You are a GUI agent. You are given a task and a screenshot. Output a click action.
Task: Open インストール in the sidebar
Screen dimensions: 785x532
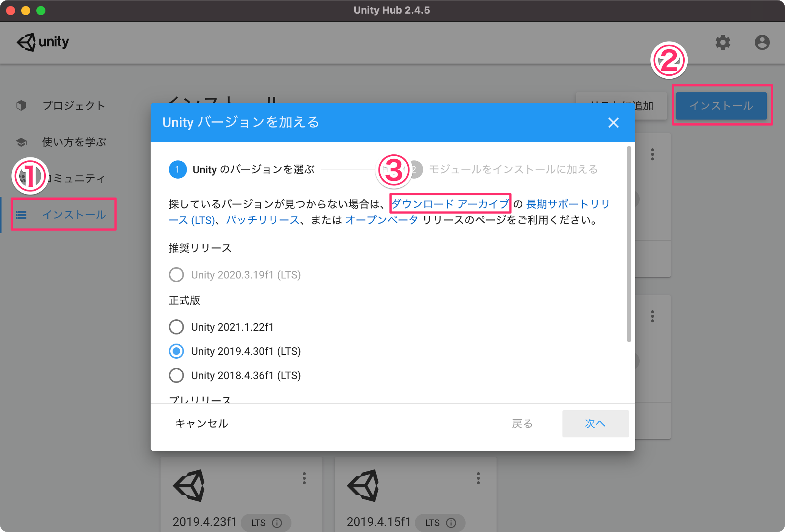(74, 215)
